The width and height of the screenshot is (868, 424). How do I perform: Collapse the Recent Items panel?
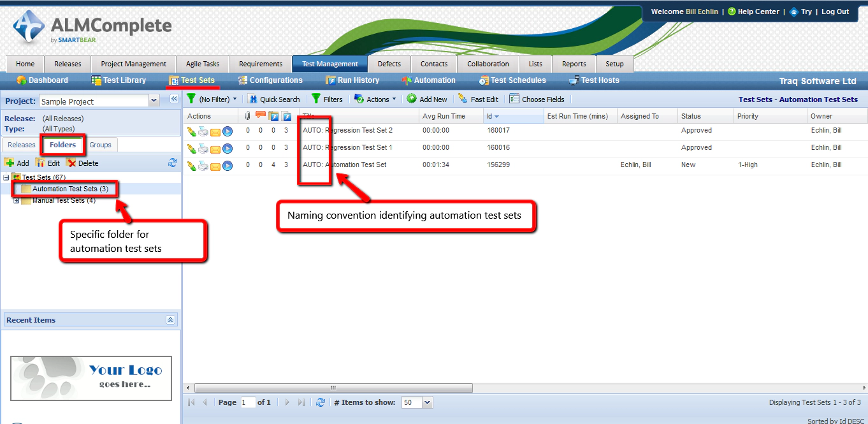click(x=170, y=320)
